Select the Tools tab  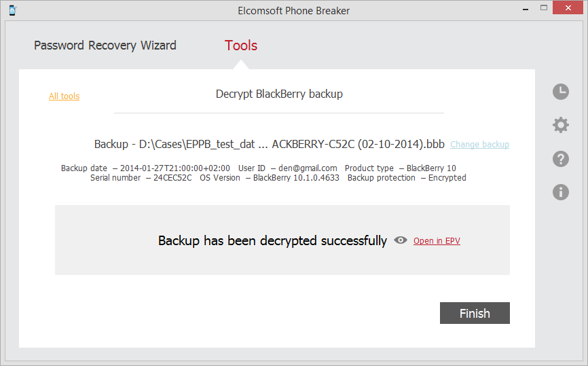point(241,45)
